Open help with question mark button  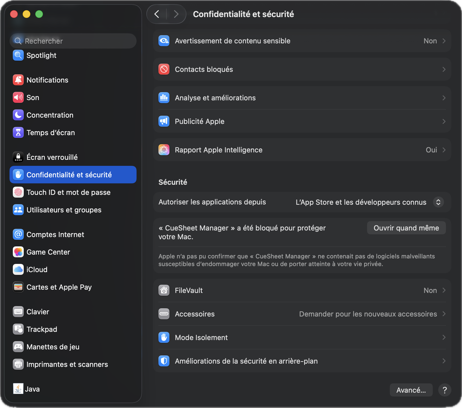tap(445, 390)
